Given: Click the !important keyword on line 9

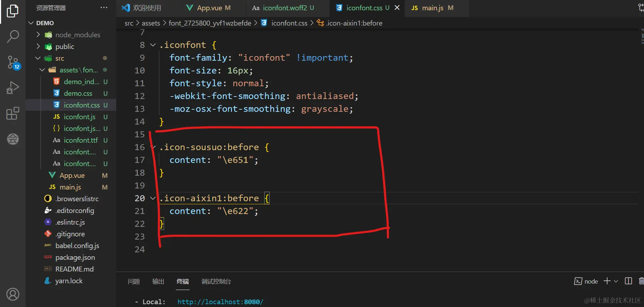Looking at the screenshot, I should click(322, 58).
